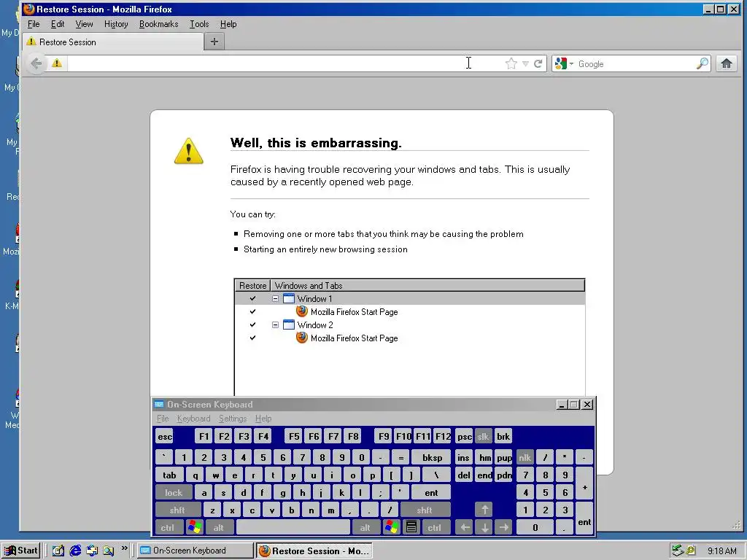Click the second tray icon beside the clock
The image size is (747, 560).
click(690, 551)
